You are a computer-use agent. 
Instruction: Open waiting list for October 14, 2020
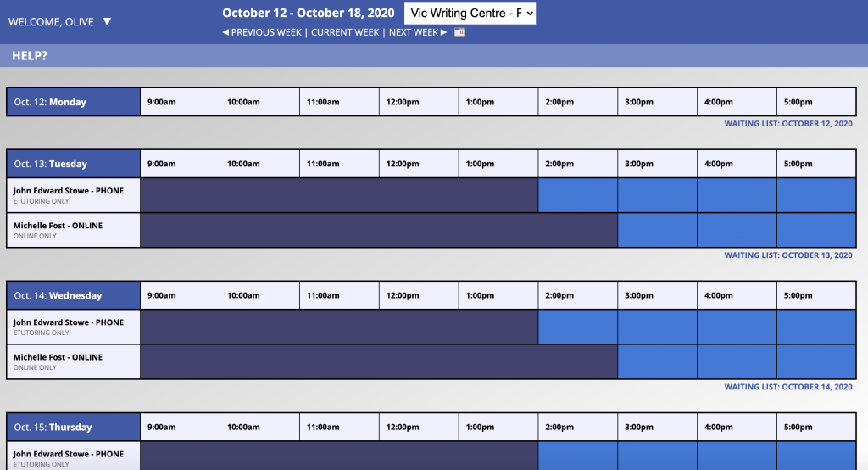click(787, 387)
